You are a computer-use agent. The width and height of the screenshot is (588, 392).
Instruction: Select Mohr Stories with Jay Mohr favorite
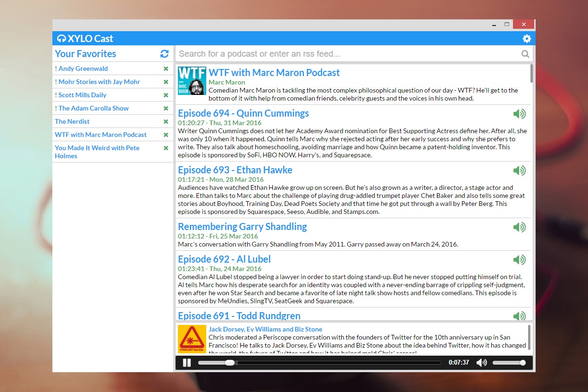click(x=98, y=82)
